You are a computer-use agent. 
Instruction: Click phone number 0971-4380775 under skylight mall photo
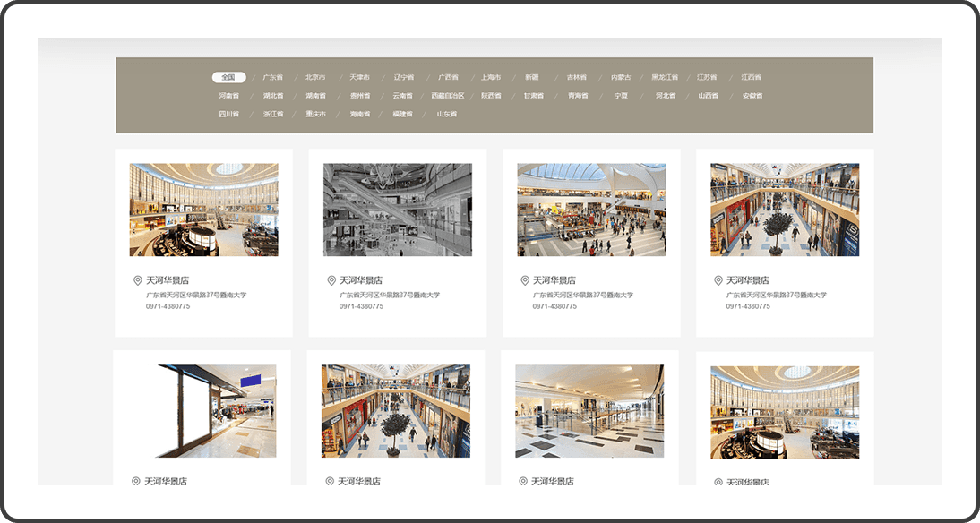(554, 306)
